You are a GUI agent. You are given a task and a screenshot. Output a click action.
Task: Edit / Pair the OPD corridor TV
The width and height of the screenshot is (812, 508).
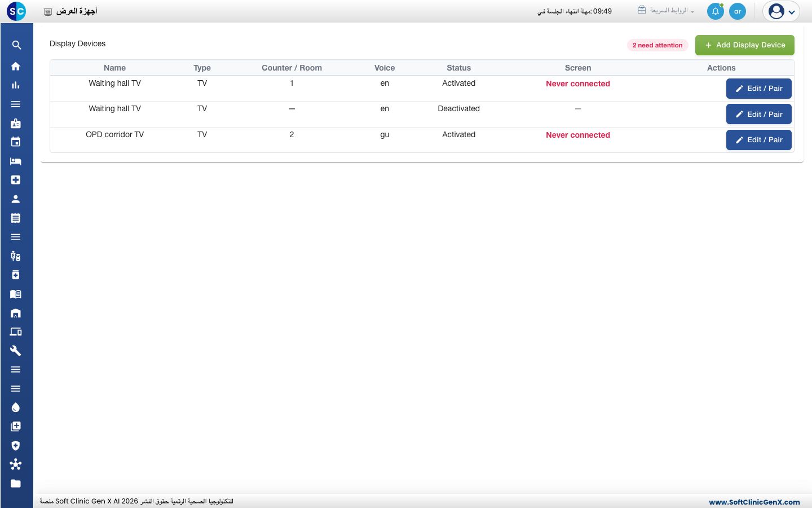tap(758, 140)
